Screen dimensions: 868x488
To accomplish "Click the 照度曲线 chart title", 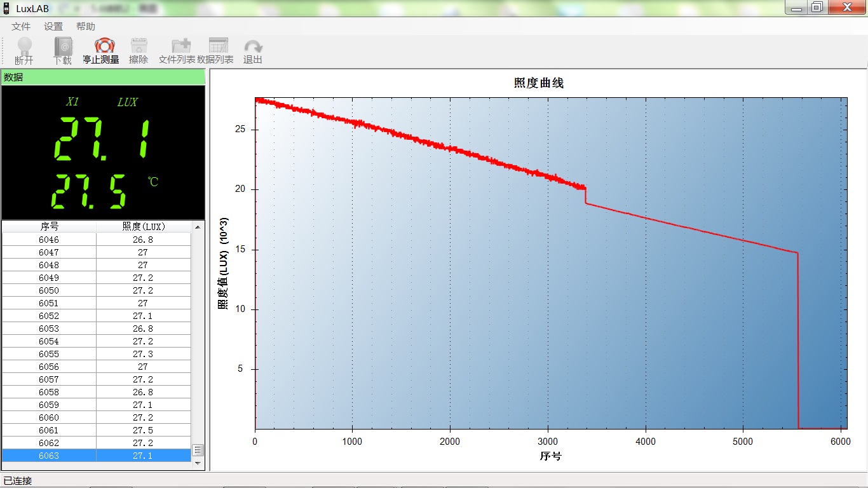I will coord(539,83).
